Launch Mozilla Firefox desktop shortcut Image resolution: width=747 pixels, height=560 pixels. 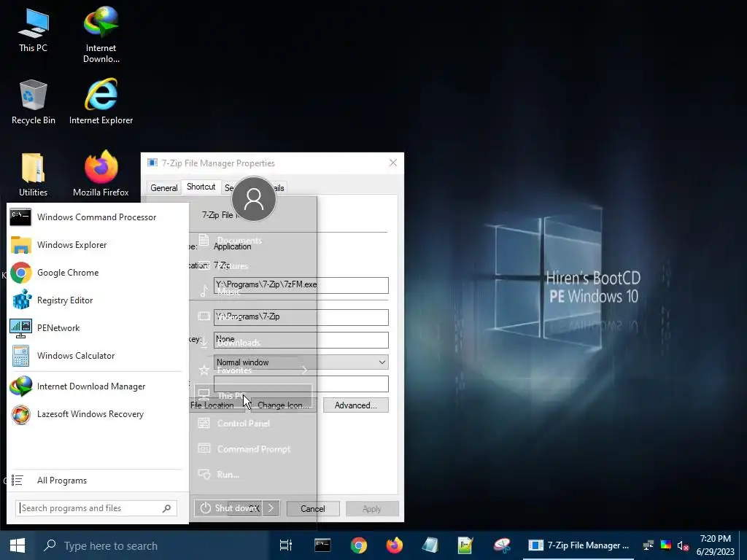101,174
